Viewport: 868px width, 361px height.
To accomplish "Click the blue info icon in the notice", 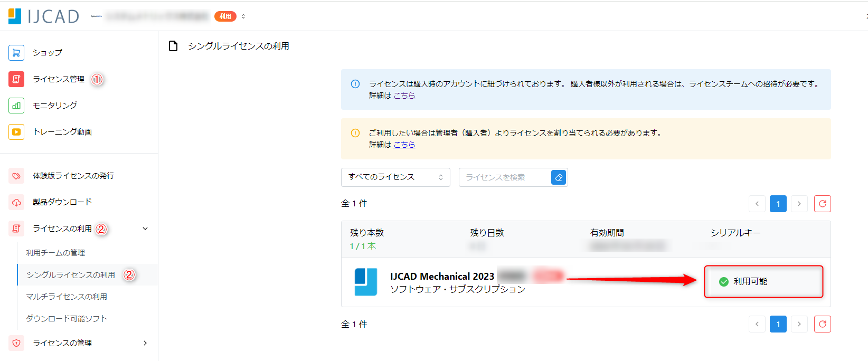I will (x=355, y=84).
